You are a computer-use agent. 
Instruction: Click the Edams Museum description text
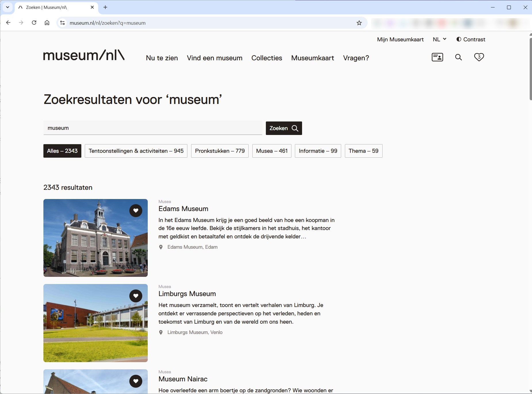coord(247,228)
